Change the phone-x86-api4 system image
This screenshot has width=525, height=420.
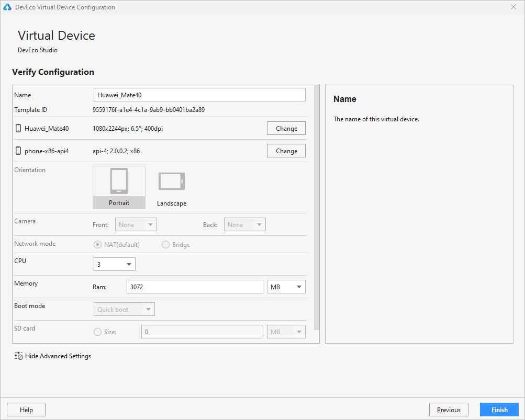point(286,151)
